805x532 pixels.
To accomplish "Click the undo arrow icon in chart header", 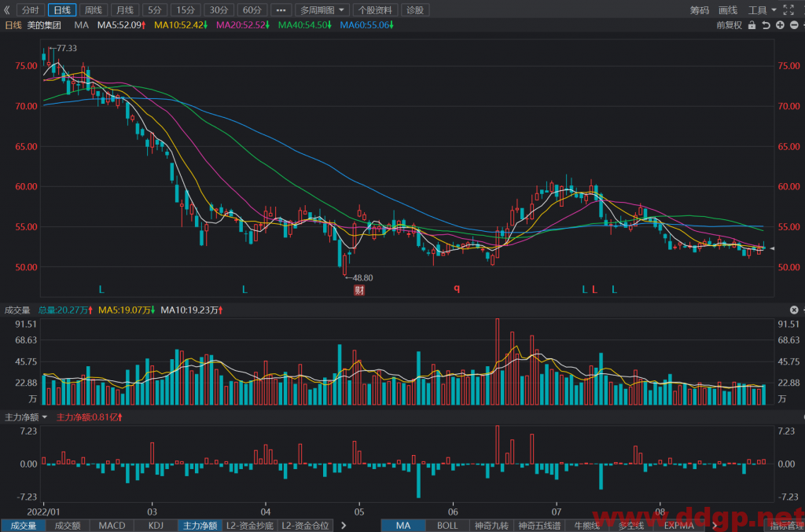I will [766, 25].
